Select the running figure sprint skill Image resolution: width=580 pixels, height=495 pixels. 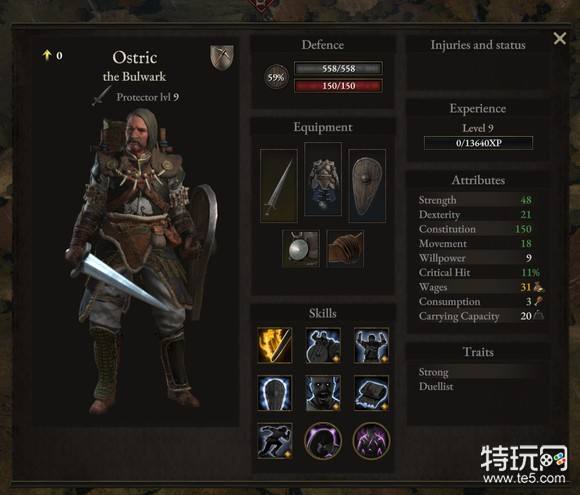[x=274, y=441]
